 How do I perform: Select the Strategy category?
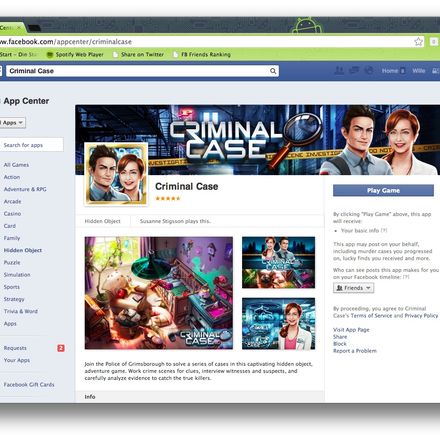14,299
